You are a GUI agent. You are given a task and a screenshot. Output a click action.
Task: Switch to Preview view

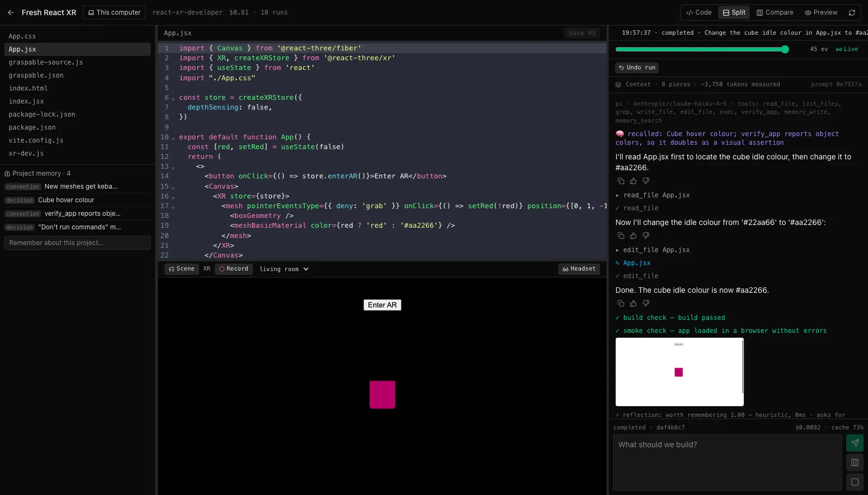pos(821,12)
